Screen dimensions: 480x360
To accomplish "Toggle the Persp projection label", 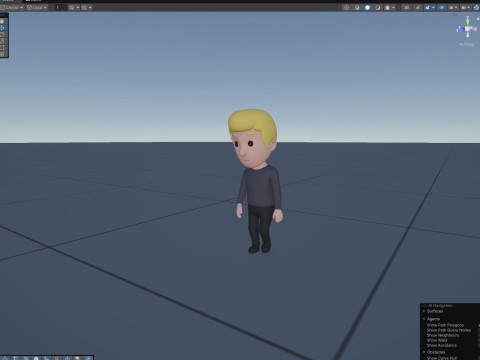I will 467,44.
